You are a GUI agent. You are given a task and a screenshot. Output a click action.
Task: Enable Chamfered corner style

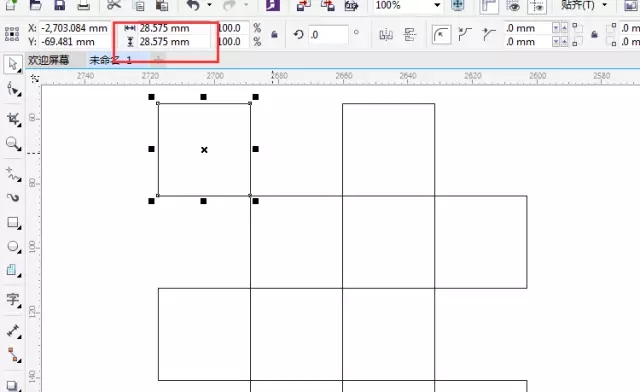(x=488, y=35)
